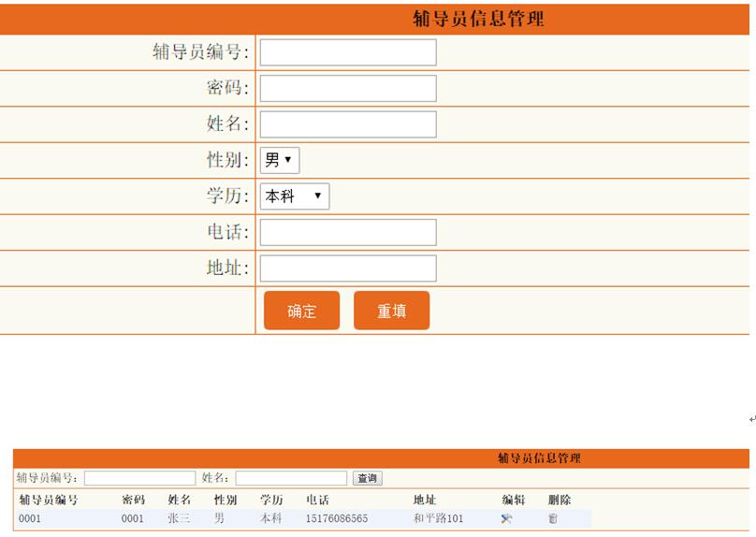Click the address cell 和平路101

pyautogui.click(x=438, y=518)
